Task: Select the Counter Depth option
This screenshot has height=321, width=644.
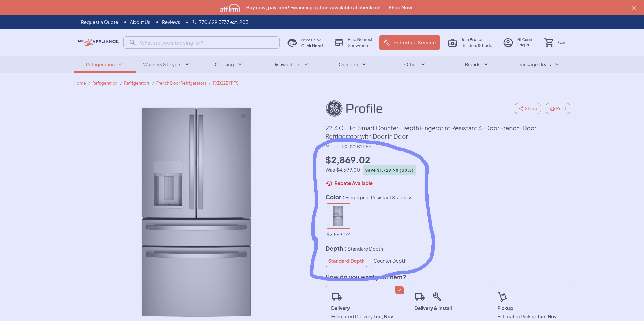Action: [x=389, y=261]
